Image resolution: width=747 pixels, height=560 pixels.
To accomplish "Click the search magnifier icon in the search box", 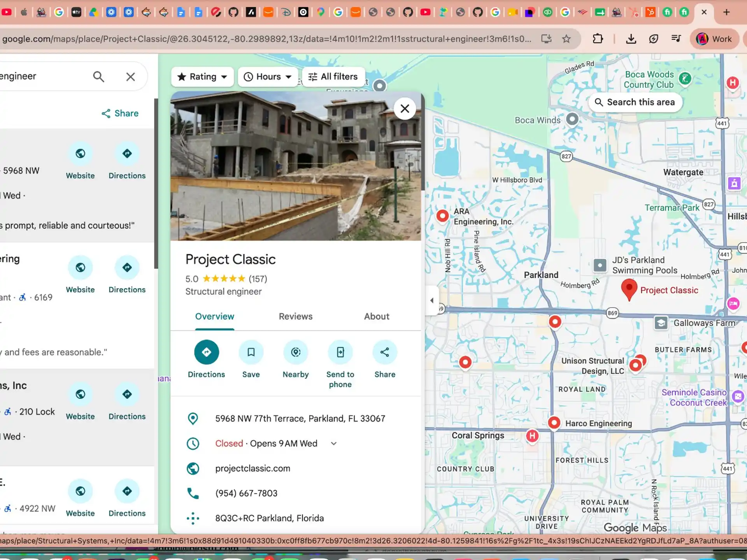I will coord(98,77).
